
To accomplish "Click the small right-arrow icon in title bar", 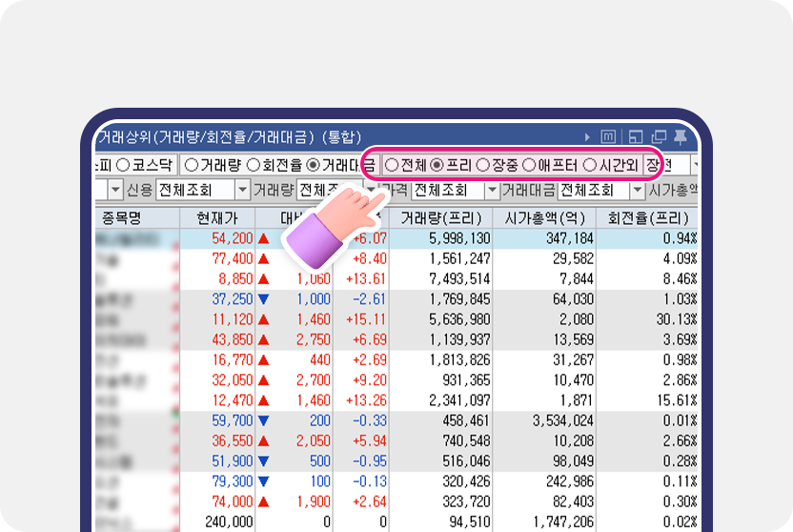I will point(587,137).
